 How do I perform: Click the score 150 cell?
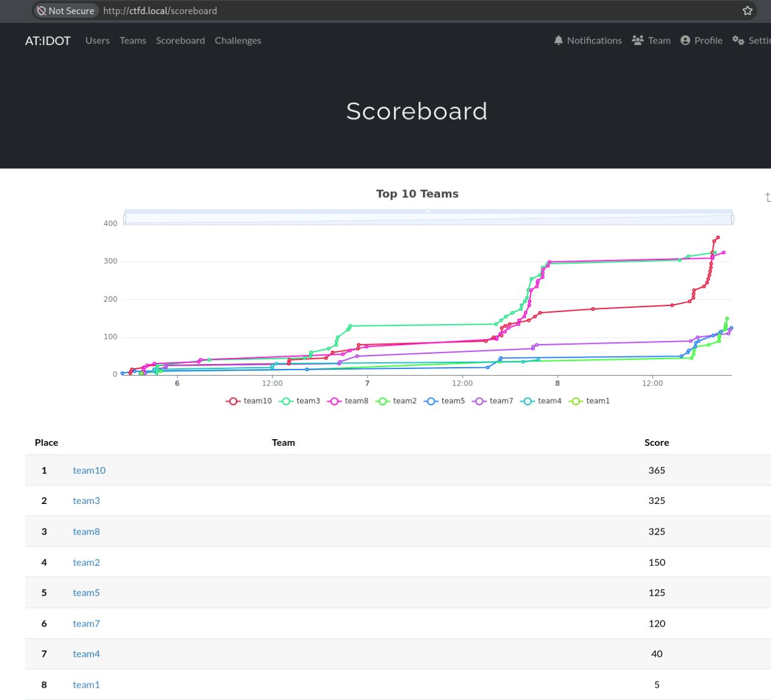pos(657,562)
